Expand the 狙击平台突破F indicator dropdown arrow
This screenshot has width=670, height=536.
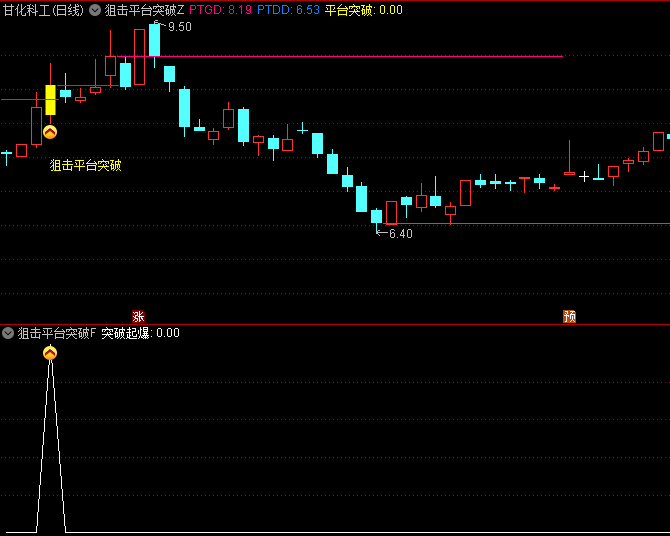pos(8,333)
